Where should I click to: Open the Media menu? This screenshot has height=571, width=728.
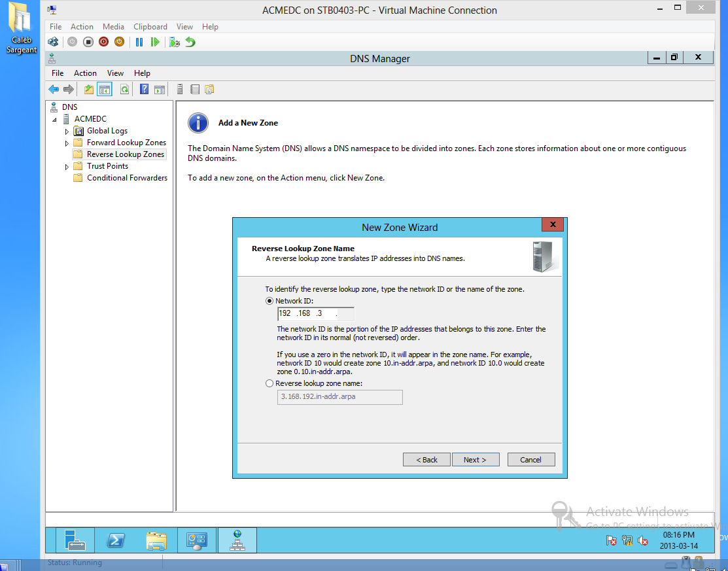(113, 26)
